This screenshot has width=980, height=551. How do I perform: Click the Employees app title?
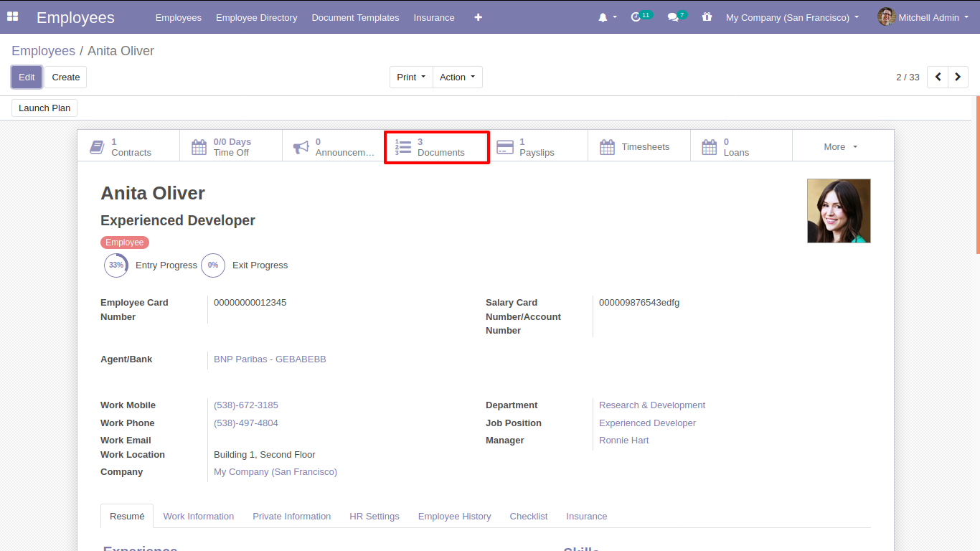[x=75, y=17]
